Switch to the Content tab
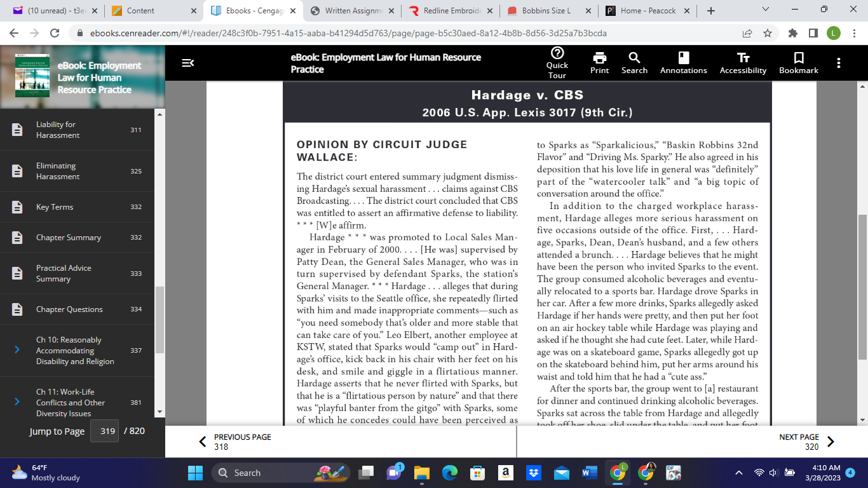This screenshot has width=868, height=488. pyautogui.click(x=153, y=10)
